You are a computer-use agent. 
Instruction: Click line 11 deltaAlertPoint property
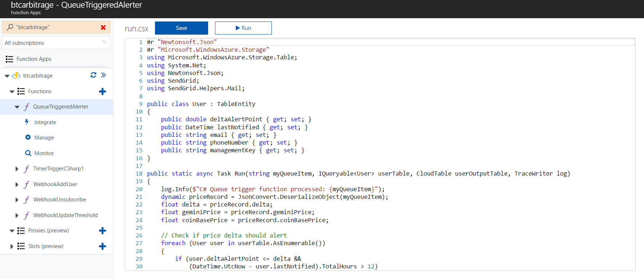[236, 119]
